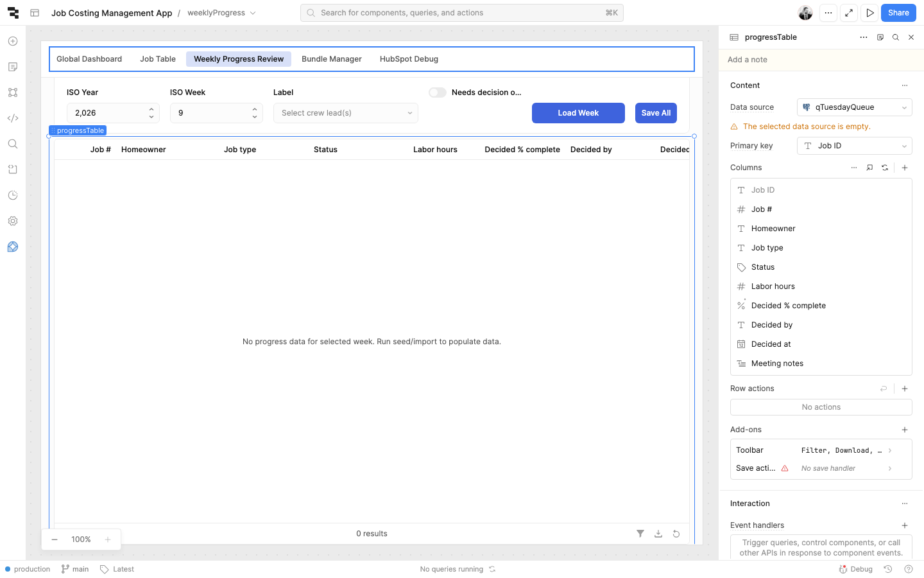
Task: Switch to the Bundle Manager tab
Action: (331, 59)
